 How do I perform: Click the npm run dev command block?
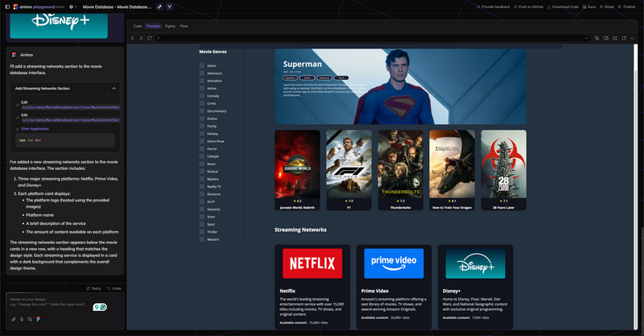click(65, 140)
